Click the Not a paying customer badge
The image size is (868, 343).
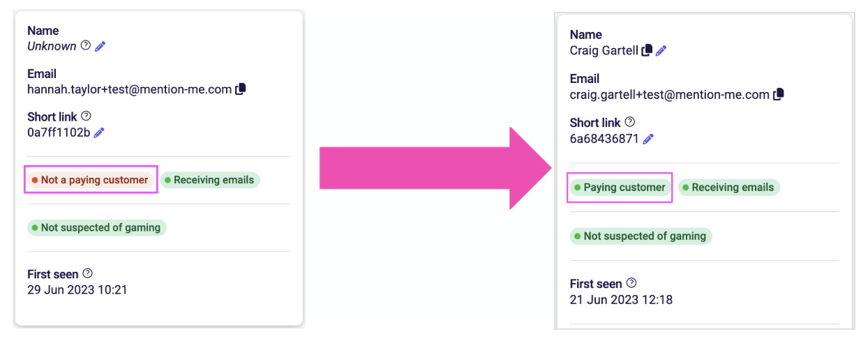pos(91,180)
